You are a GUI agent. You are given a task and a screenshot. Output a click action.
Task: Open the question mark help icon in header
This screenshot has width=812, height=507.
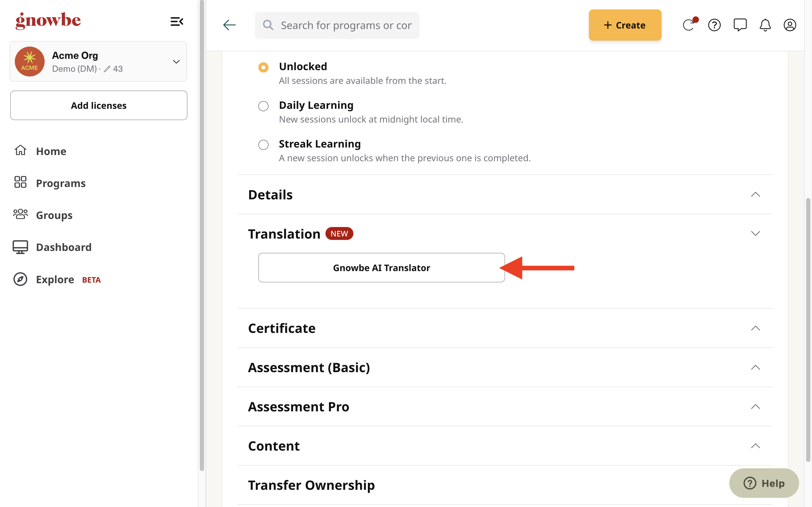pos(715,25)
